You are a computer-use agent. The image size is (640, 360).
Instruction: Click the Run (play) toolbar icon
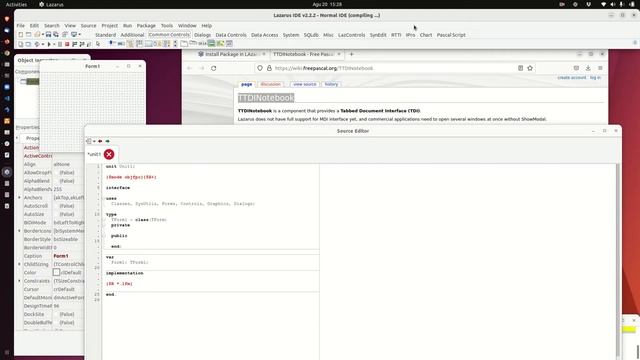coord(49,44)
